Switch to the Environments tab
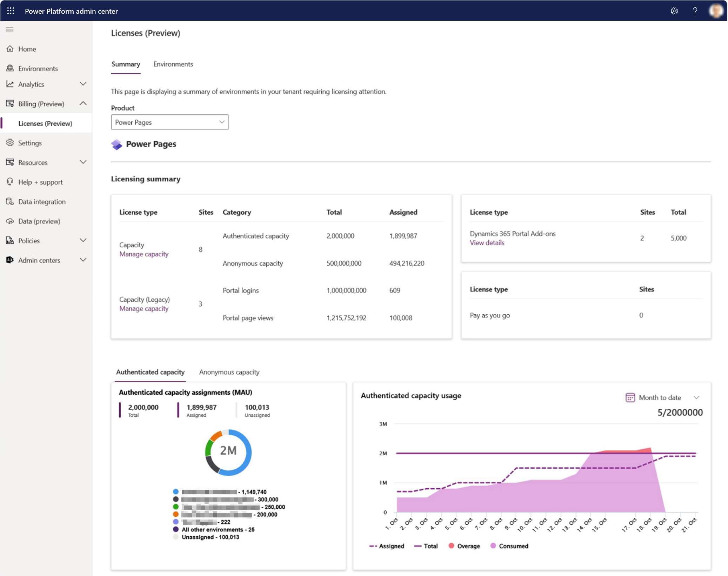The width and height of the screenshot is (728, 576). pyautogui.click(x=173, y=64)
